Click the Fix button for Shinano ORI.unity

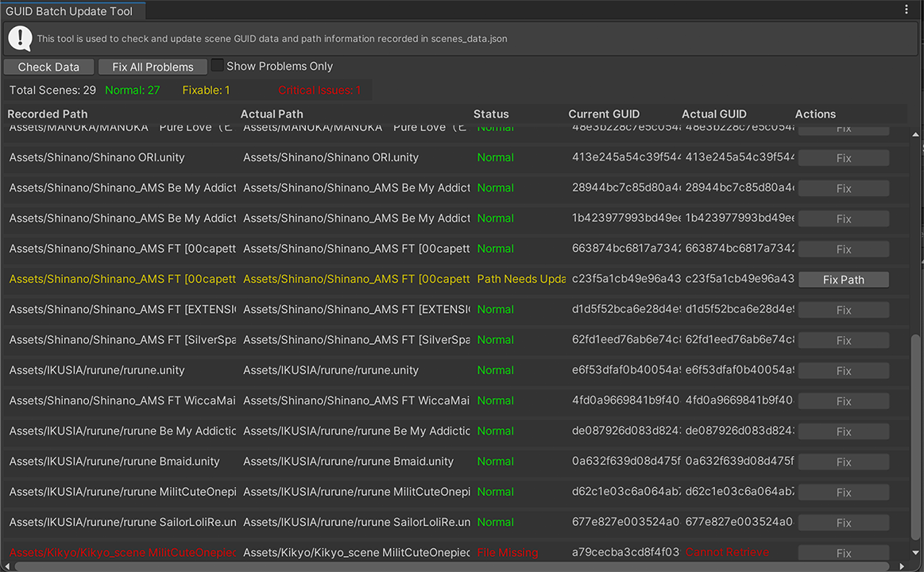click(x=843, y=158)
